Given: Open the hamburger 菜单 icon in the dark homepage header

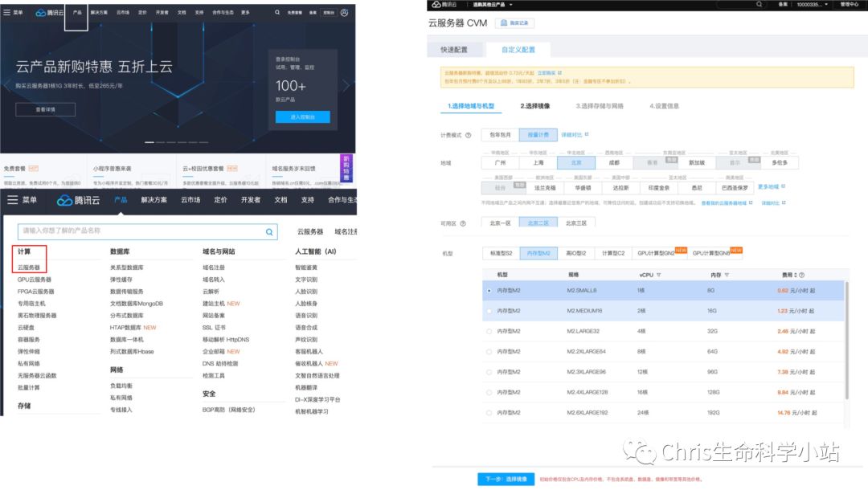Looking at the screenshot, I should click(6, 12).
